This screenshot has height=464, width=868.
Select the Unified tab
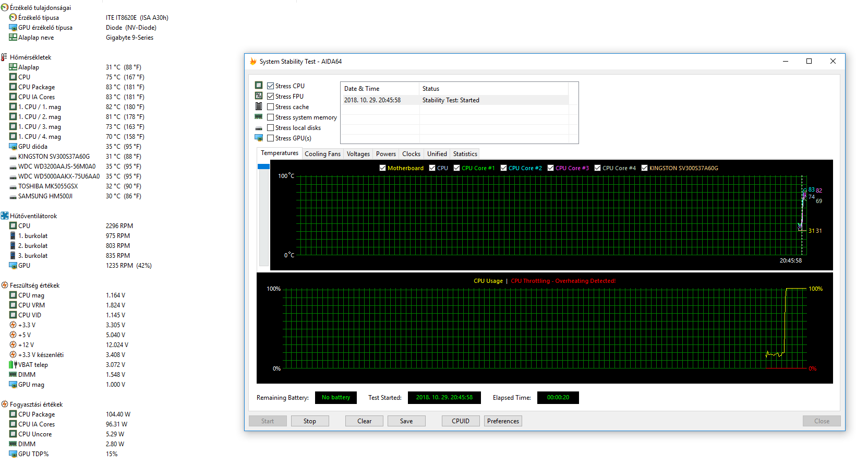437,154
